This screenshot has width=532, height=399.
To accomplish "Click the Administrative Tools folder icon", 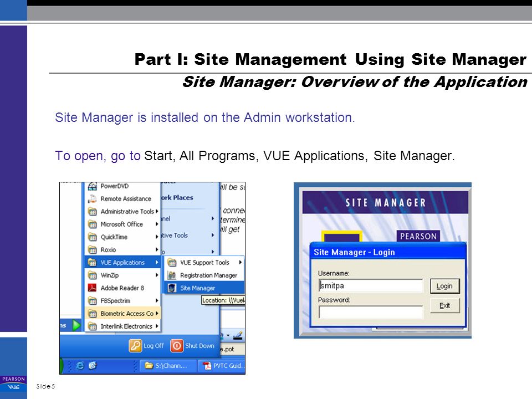I will click(93, 211).
